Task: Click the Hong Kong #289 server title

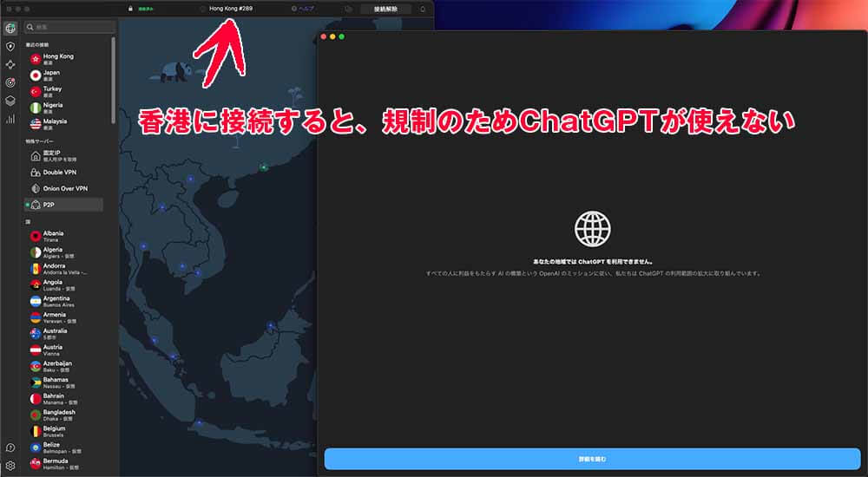Action: pyautogui.click(x=231, y=9)
